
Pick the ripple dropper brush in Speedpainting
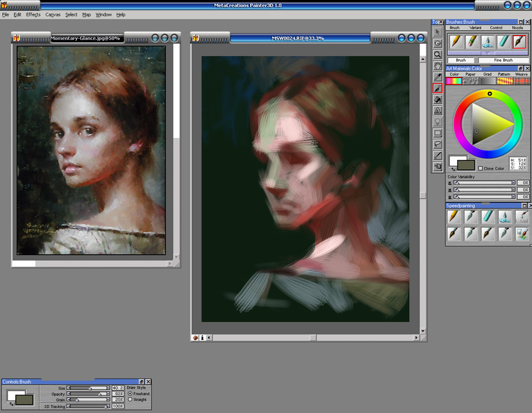522,217
